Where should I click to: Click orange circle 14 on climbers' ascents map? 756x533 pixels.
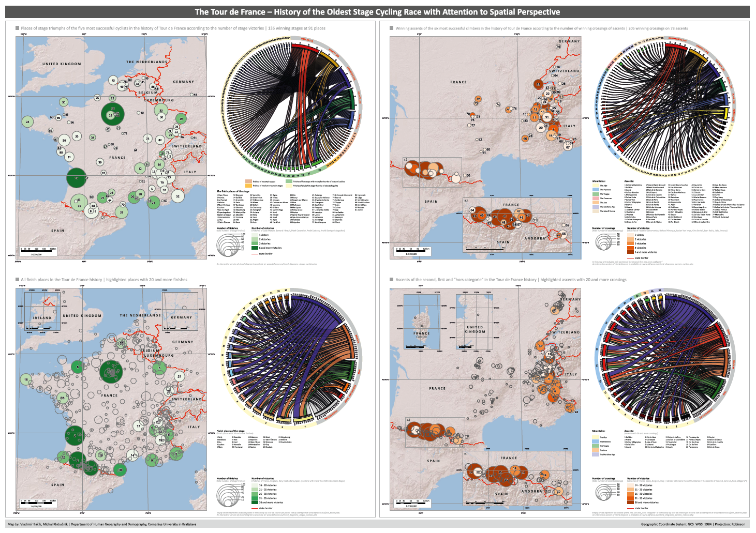tap(551, 135)
